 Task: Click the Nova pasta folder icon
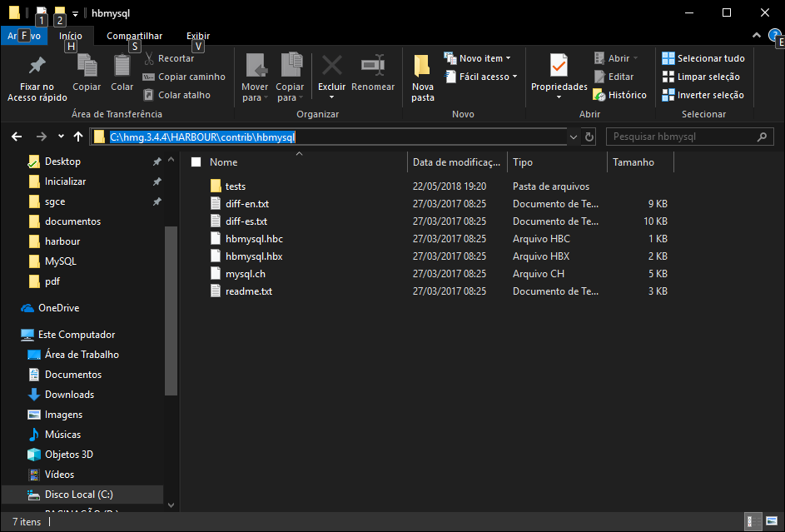(422, 66)
